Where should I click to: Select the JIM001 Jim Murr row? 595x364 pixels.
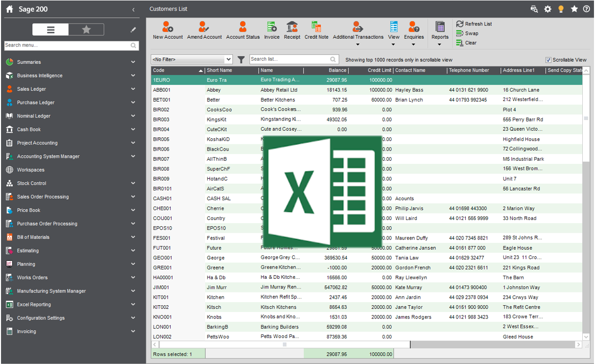(367, 287)
